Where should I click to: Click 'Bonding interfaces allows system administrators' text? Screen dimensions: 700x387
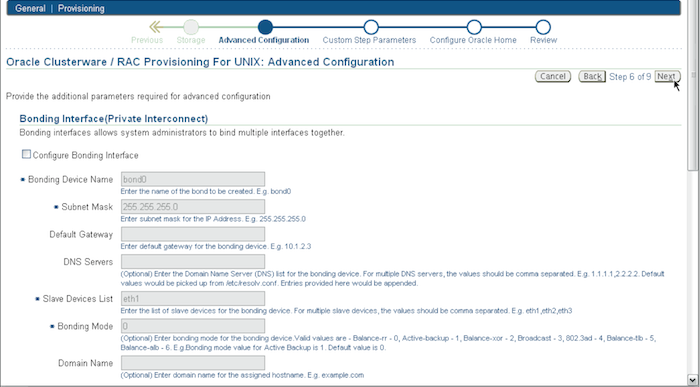click(x=182, y=133)
